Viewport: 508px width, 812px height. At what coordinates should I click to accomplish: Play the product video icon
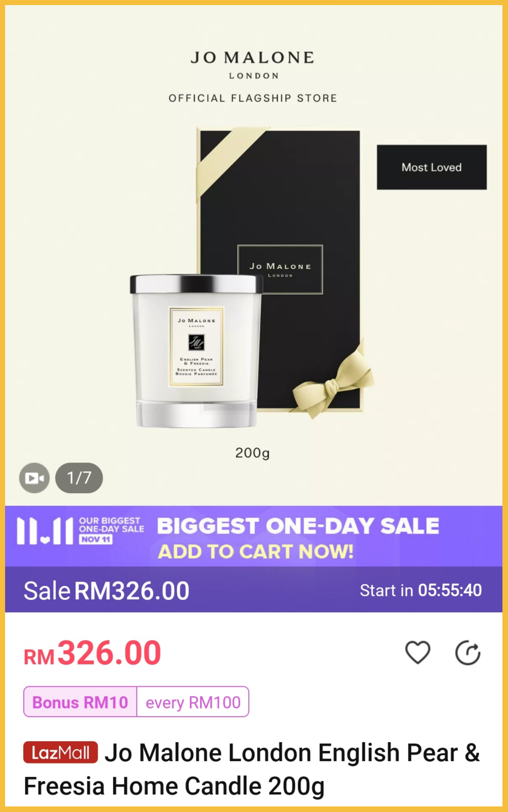pos(34,478)
